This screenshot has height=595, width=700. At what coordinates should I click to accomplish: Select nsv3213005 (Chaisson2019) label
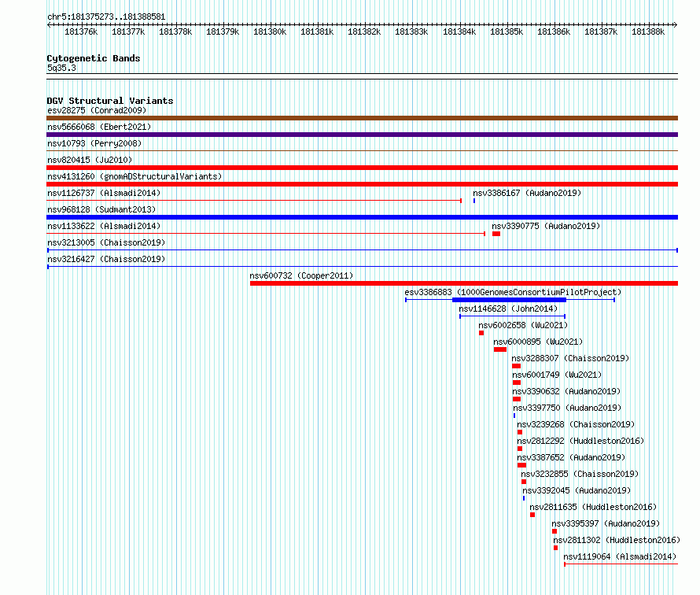(106, 242)
